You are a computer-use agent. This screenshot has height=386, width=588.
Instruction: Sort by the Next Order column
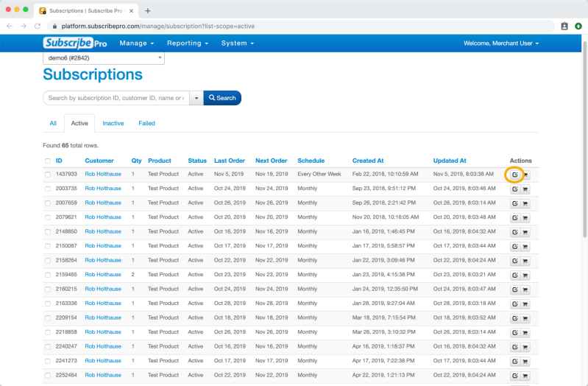click(271, 161)
